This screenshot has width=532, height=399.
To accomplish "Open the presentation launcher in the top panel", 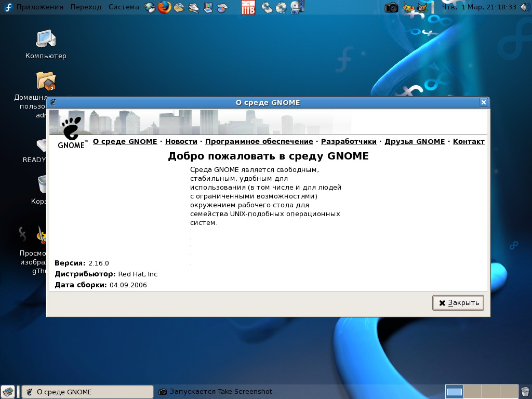I will pos(208,7).
